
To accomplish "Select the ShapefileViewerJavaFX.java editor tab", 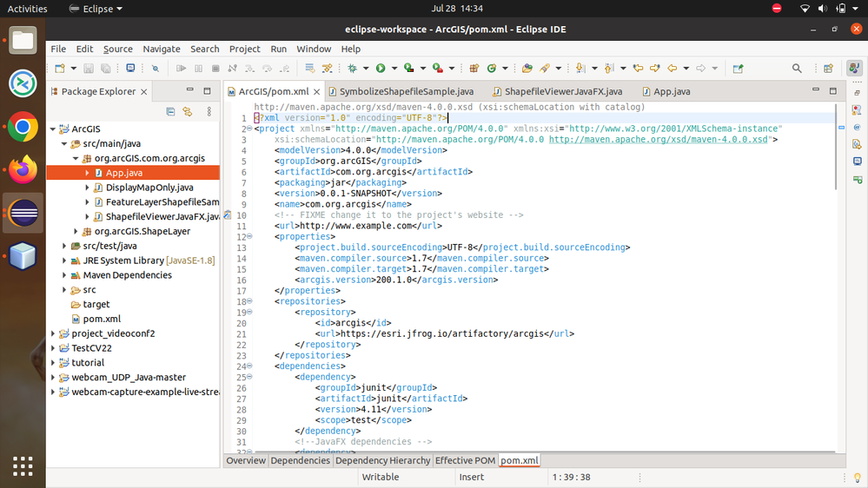I will pos(563,91).
